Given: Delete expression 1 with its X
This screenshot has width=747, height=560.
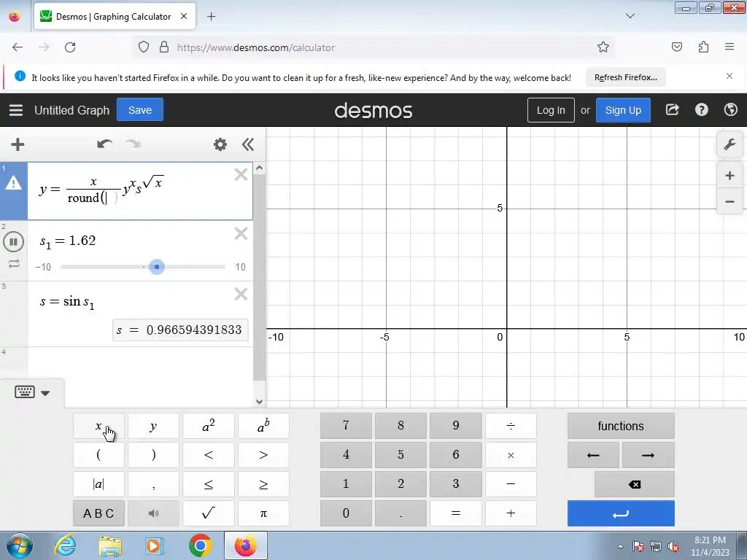Looking at the screenshot, I should [x=241, y=175].
